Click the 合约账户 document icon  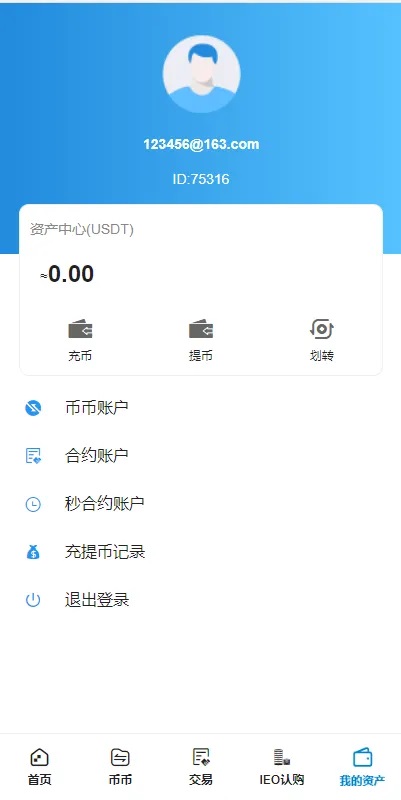click(x=33, y=456)
